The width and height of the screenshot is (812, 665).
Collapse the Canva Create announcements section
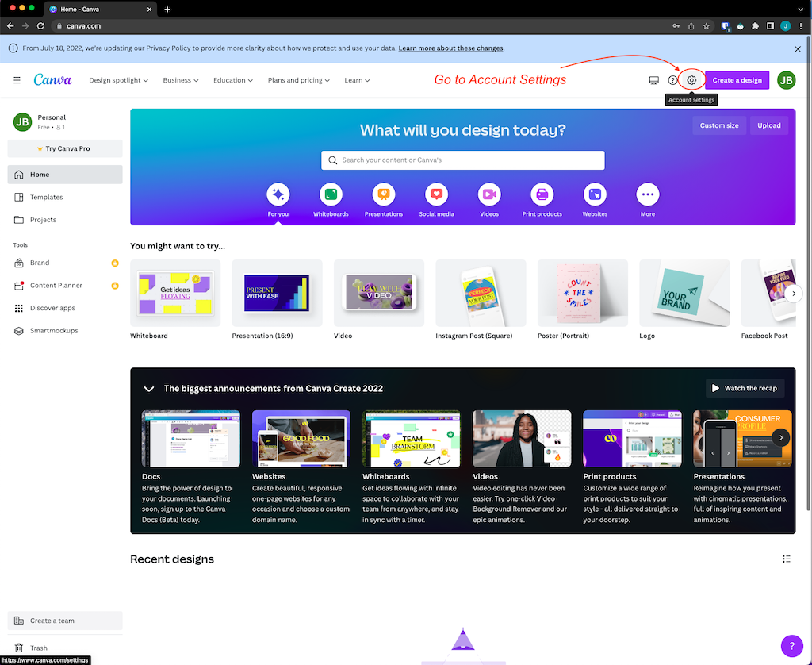(x=148, y=389)
